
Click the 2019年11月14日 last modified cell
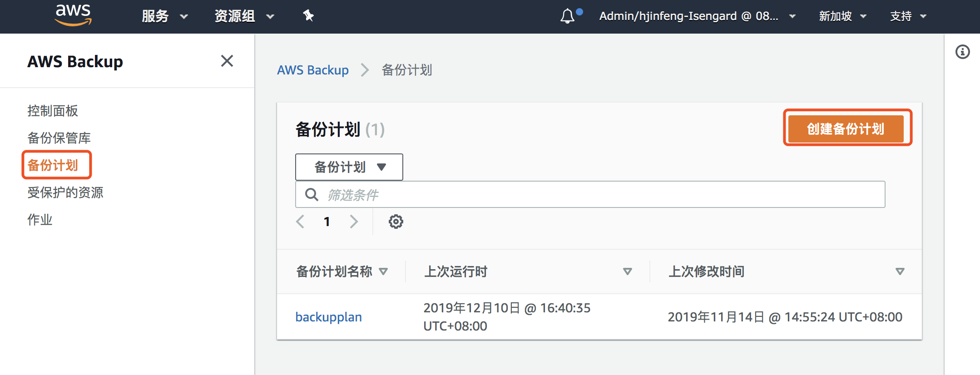(785, 317)
